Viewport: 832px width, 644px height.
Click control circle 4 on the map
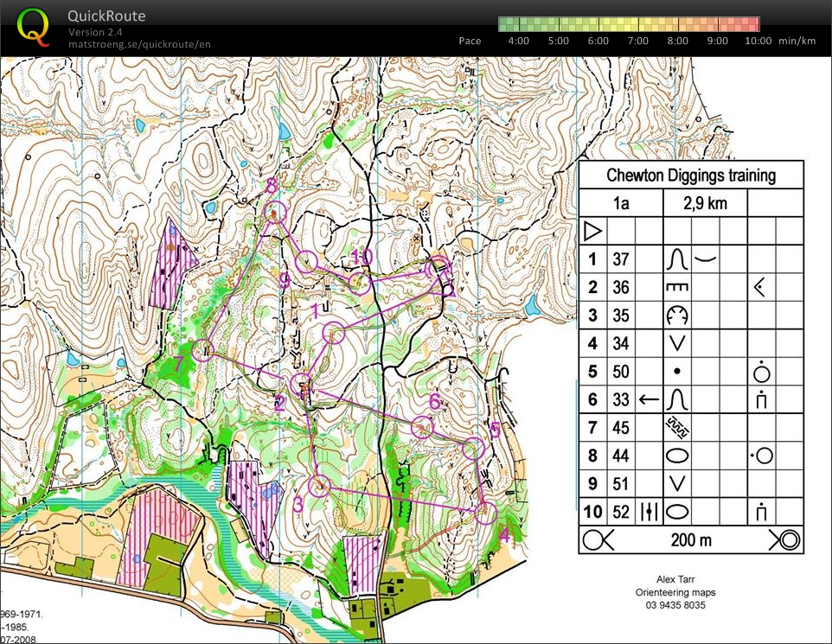(x=485, y=513)
